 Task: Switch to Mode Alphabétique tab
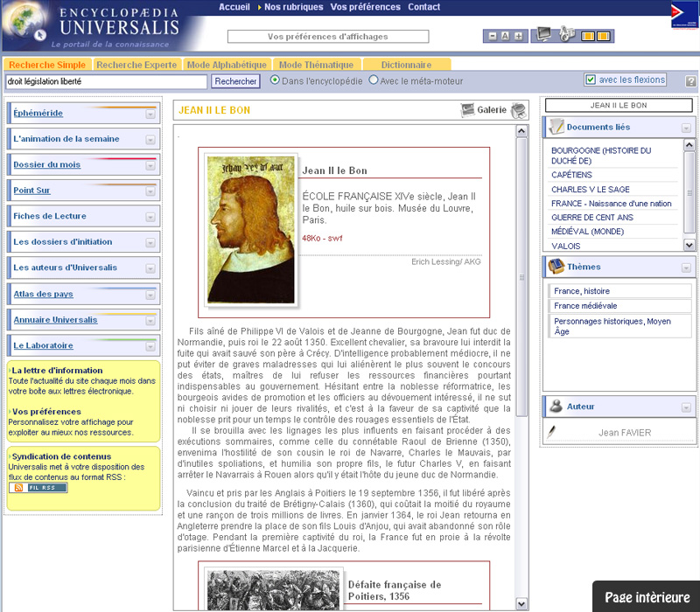[x=227, y=65]
